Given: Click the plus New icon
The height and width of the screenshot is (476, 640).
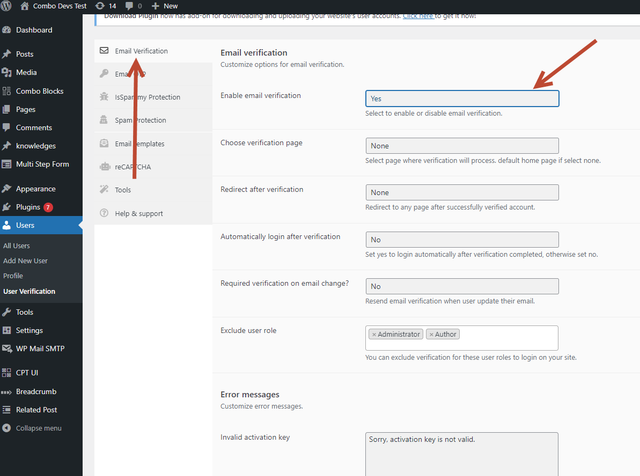Looking at the screenshot, I should 155,6.
